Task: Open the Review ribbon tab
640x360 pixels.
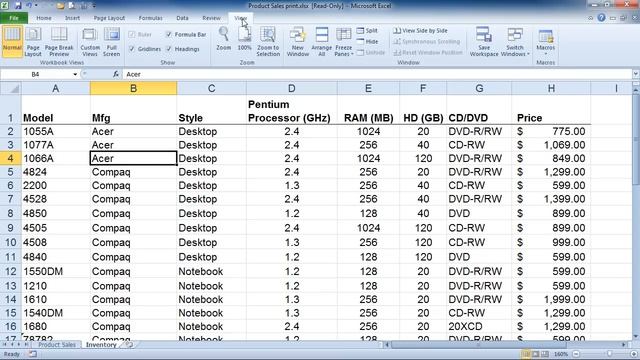Action: coord(211,18)
